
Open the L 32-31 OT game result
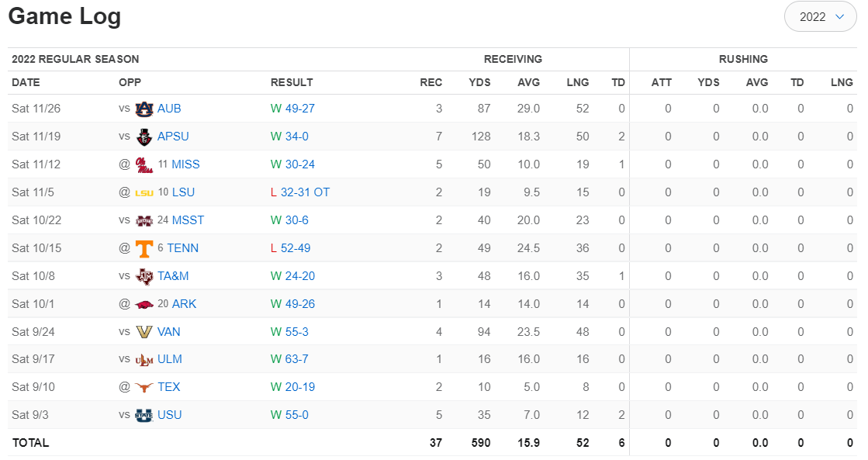coord(300,192)
